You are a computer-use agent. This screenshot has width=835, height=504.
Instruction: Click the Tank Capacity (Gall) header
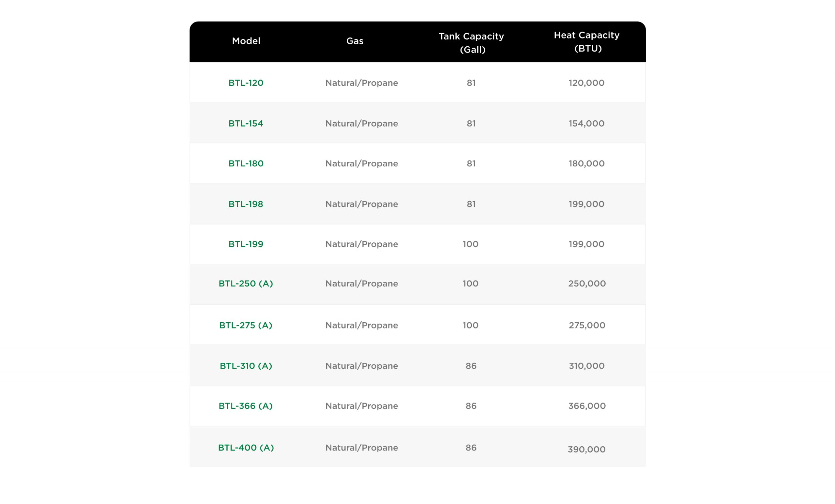coord(471,43)
